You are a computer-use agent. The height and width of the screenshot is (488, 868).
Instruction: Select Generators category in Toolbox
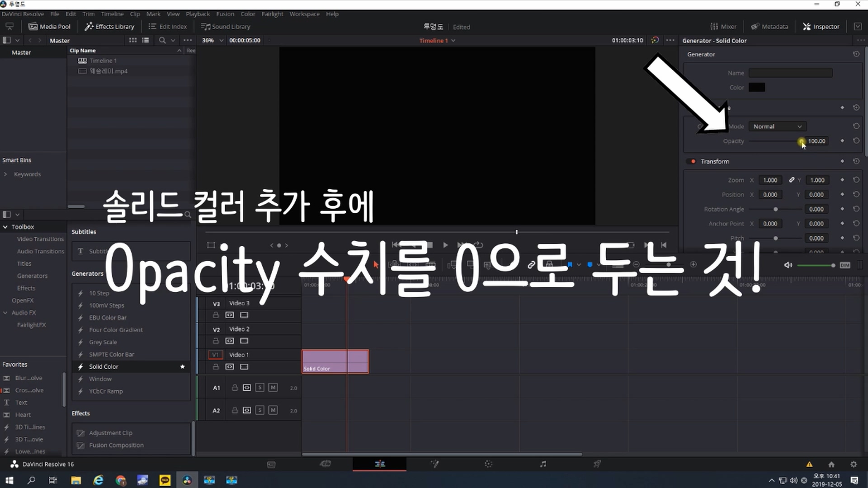[32, 276]
